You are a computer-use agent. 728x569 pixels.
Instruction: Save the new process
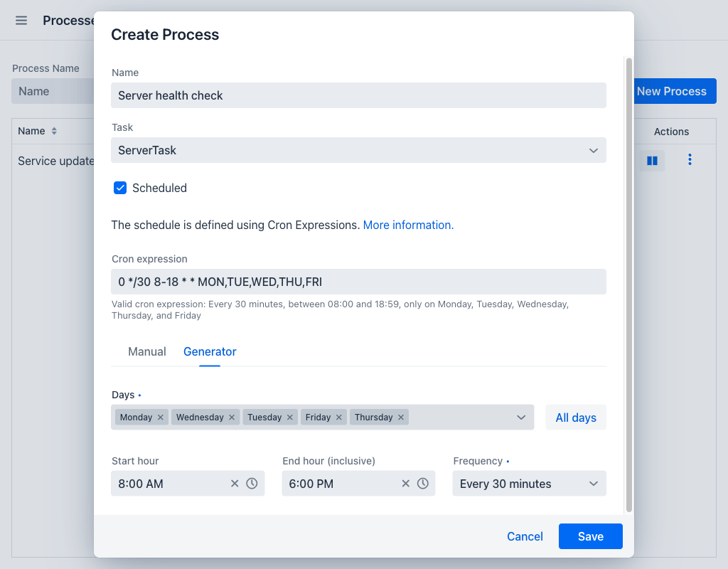click(x=591, y=536)
